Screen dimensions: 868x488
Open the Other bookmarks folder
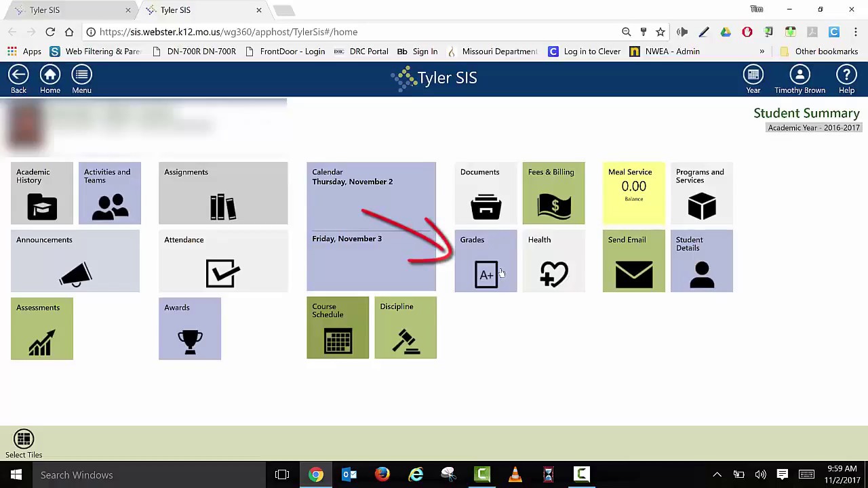pos(819,52)
